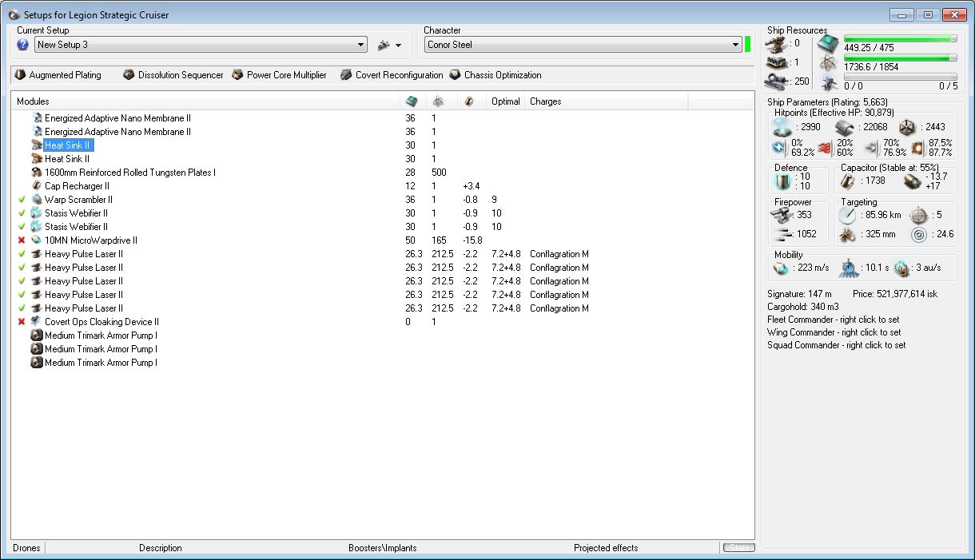Screen dimensions: 975x560
Task: Click the empty drone bay bar 0 / 0
Action: click(x=901, y=77)
